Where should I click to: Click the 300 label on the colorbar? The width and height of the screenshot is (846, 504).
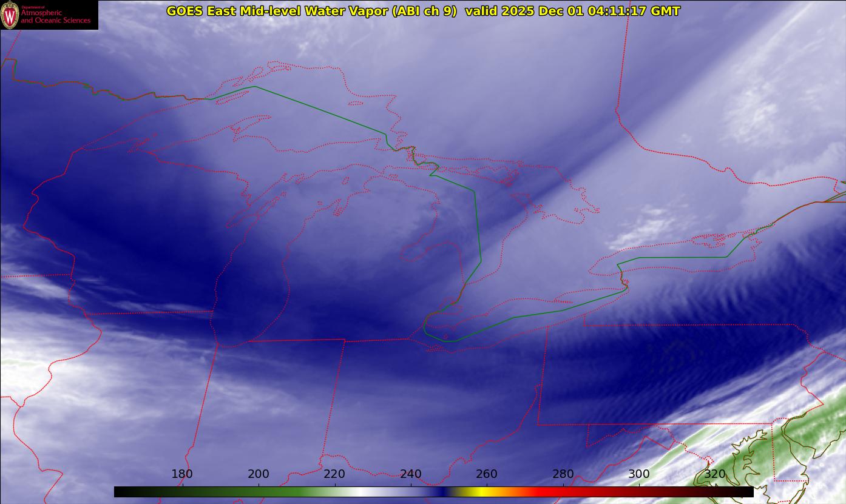click(x=639, y=474)
